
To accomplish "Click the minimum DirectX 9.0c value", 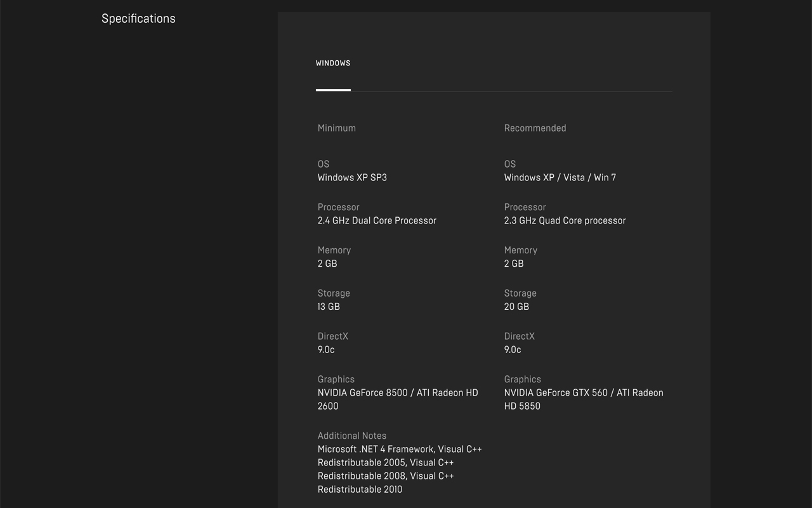I will coord(326,350).
